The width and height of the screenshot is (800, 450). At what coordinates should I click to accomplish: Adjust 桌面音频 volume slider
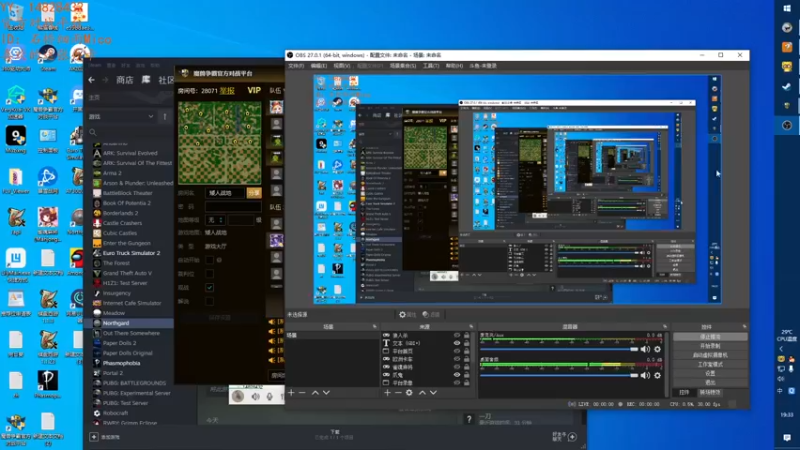559,376
